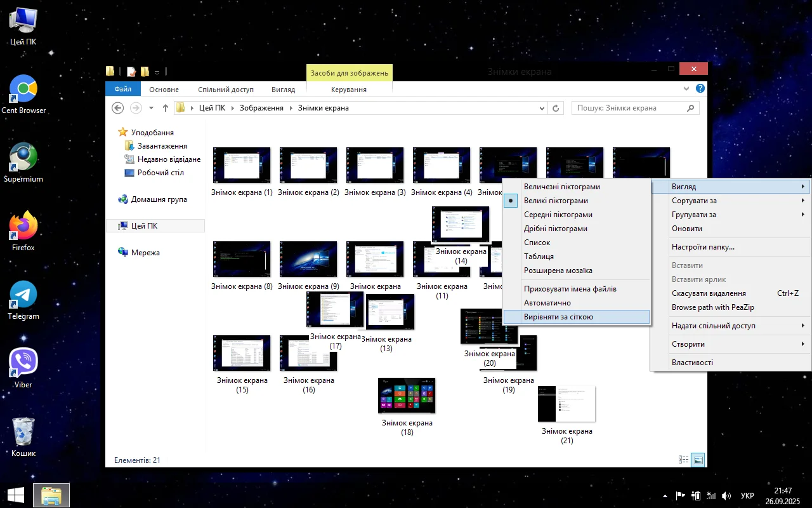Image resolution: width=812 pixels, height=508 pixels.
Task: Click the Знімок екрана (18) thumbnail
Action: click(x=407, y=396)
